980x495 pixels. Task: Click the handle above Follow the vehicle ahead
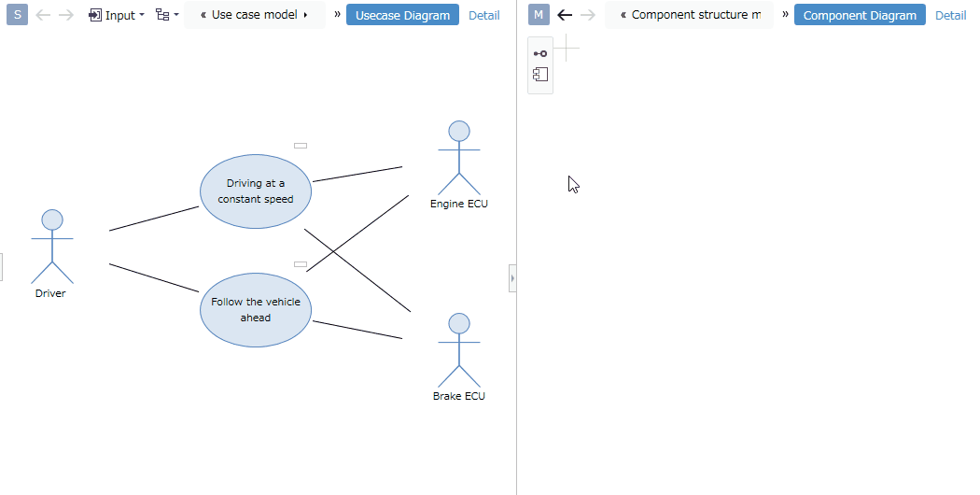pos(301,264)
